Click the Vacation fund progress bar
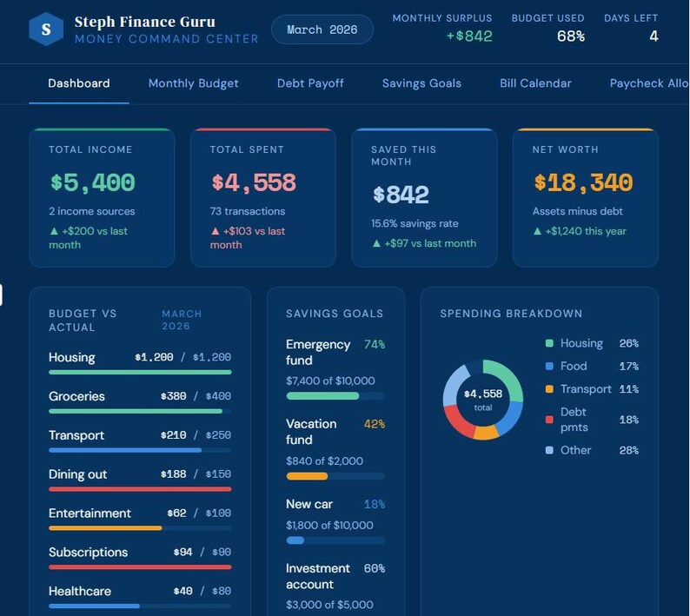The width and height of the screenshot is (690, 616). tap(335, 476)
